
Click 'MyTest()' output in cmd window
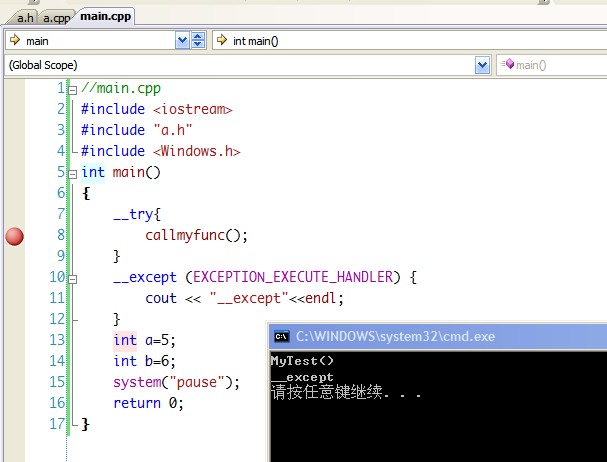pyautogui.click(x=302, y=361)
